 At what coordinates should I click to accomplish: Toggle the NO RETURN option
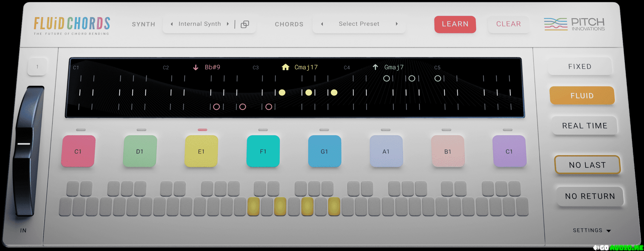point(590,196)
